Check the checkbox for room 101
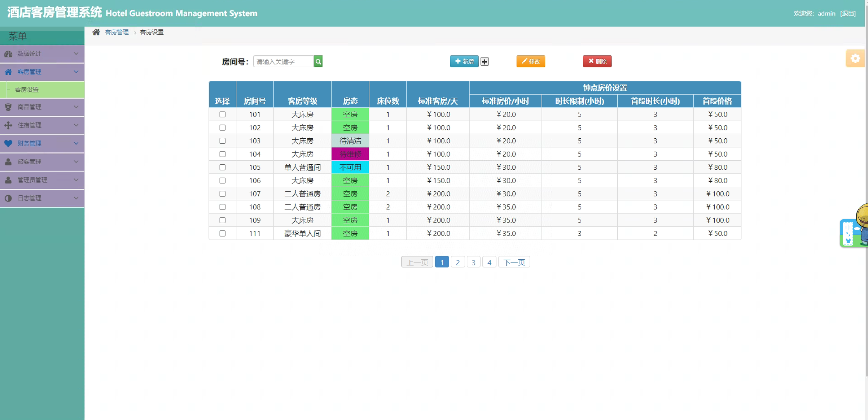Image resolution: width=868 pixels, height=420 pixels. pos(223,114)
